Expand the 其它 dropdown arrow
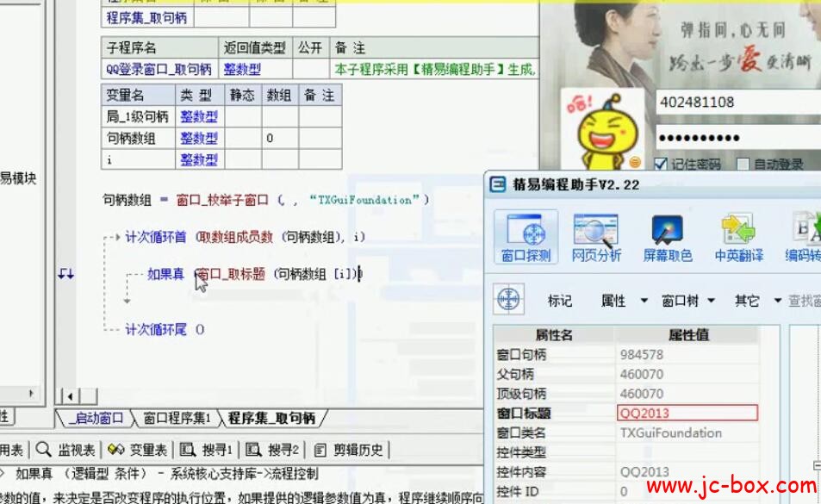The height and width of the screenshot is (504, 821). coord(778,301)
